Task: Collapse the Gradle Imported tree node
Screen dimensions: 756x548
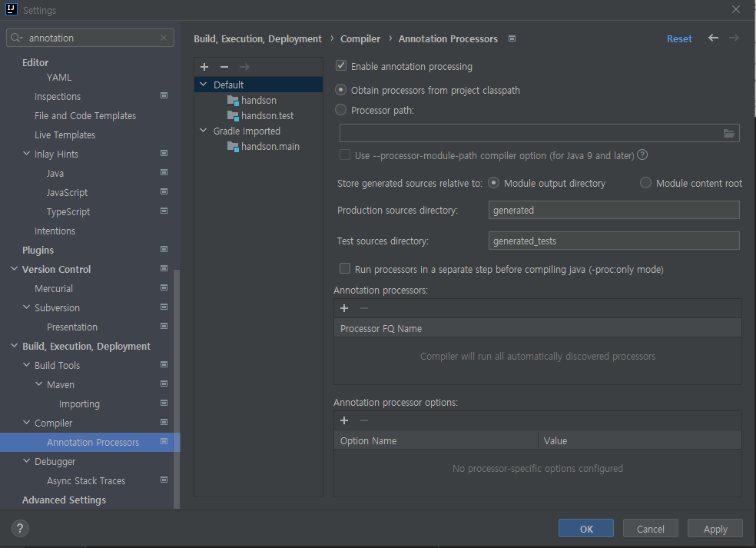Action: point(203,131)
